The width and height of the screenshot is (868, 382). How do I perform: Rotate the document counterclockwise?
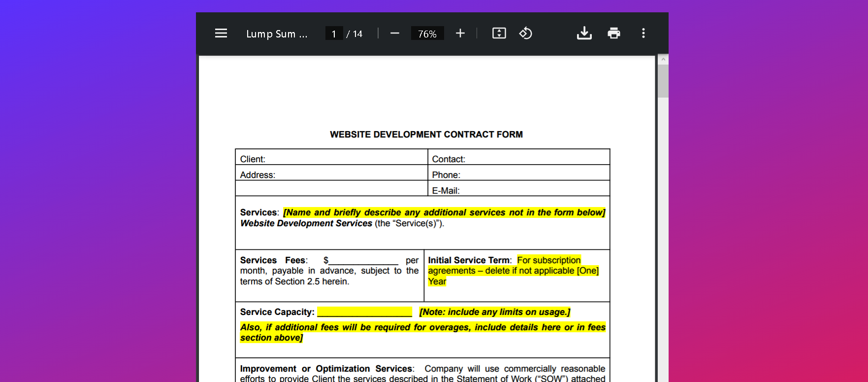(x=526, y=33)
